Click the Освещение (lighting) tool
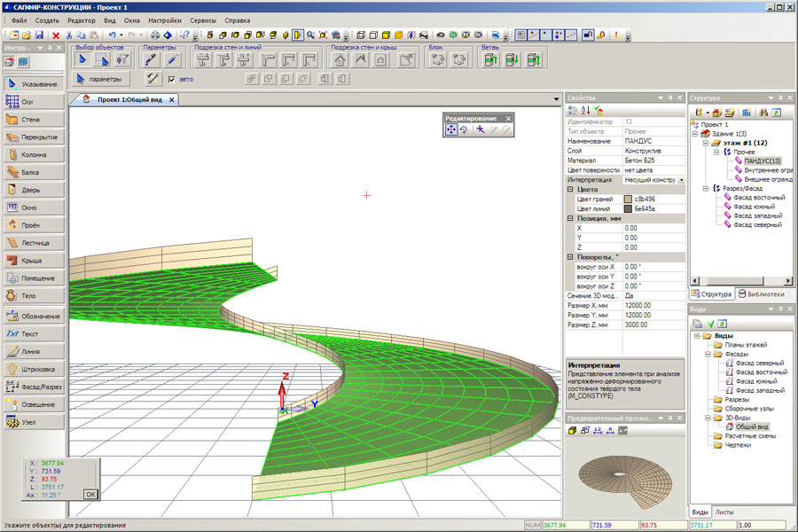Image resolution: width=798 pixels, height=532 pixels. coord(34,404)
